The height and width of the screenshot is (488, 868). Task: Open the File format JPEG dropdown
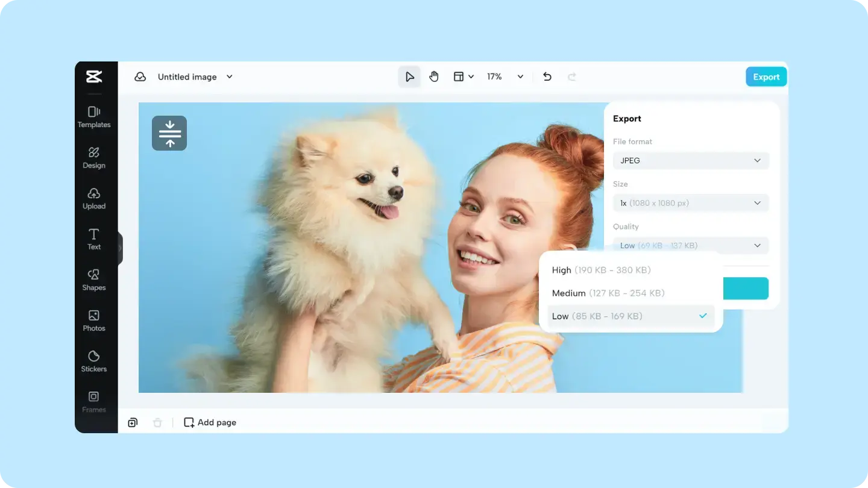(x=691, y=160)
